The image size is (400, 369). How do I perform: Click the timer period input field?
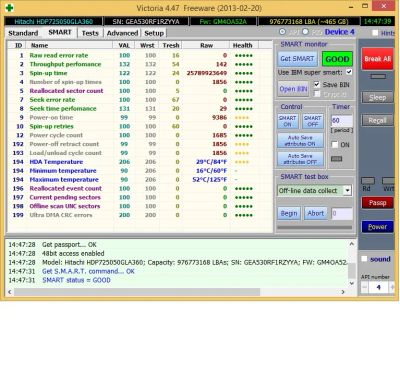coord(342,121)
